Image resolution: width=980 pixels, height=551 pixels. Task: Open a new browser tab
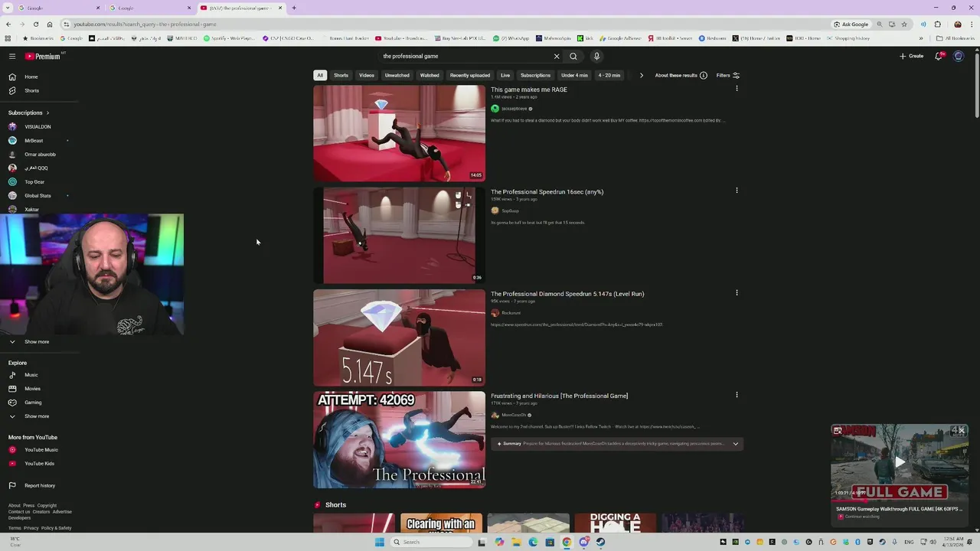pos(294,8)
